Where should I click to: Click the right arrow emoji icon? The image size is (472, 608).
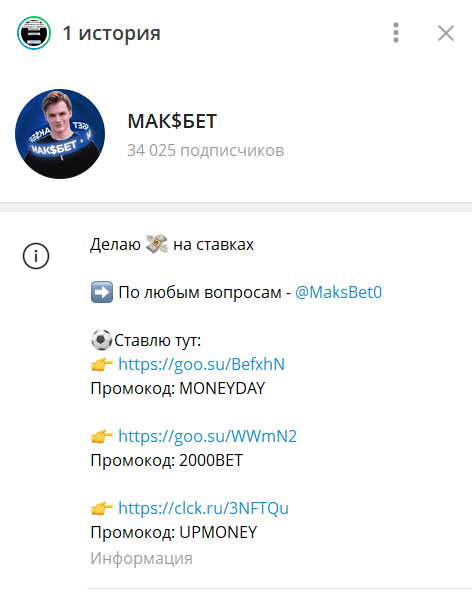(x=102, y=292)
